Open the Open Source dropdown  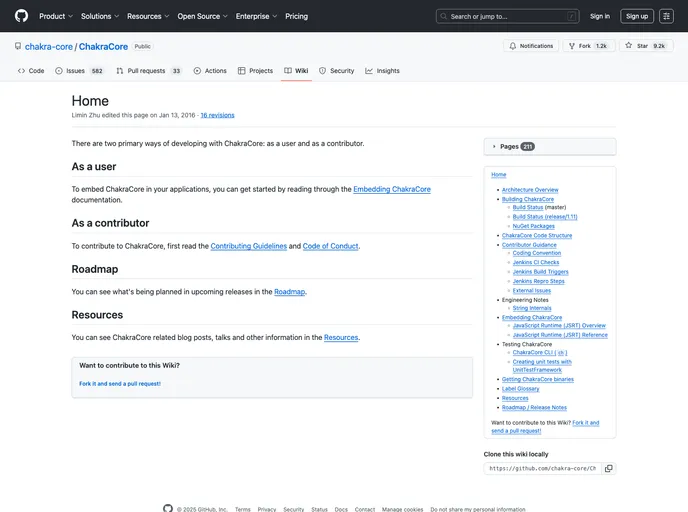(202, 16)
